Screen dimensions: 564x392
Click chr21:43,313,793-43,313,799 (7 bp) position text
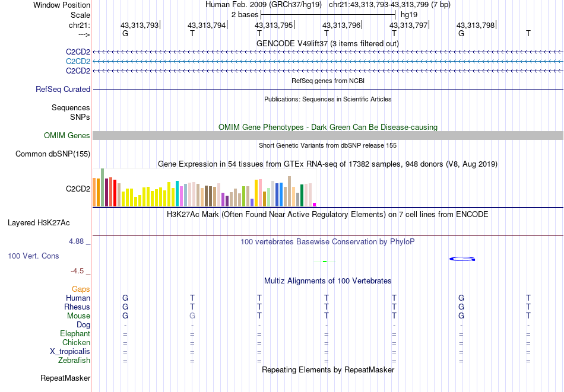pos(389,5)
